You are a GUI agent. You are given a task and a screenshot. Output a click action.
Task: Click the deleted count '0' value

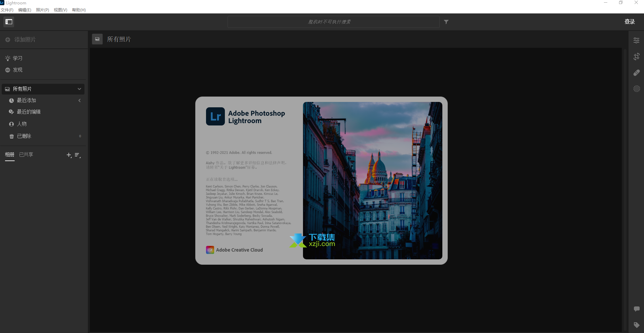[x=80, y=136]
